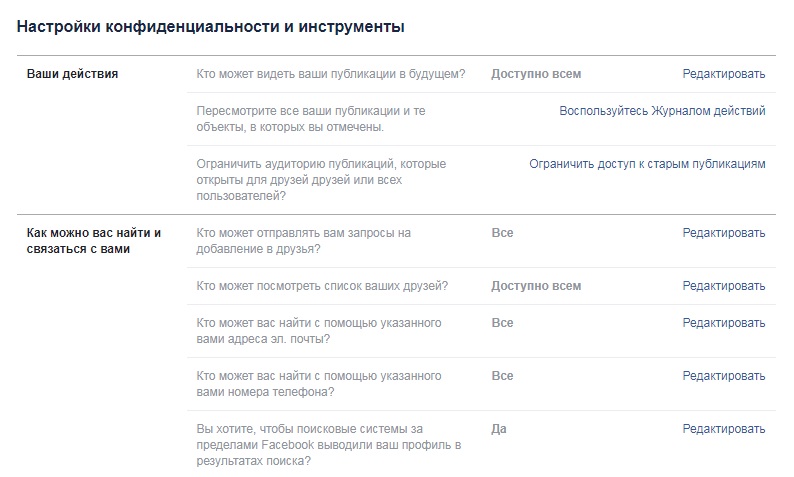Screen dimensions: 794x477
Task: Click 'Как можно вас найти и связаться' heading
Action: 94,241
